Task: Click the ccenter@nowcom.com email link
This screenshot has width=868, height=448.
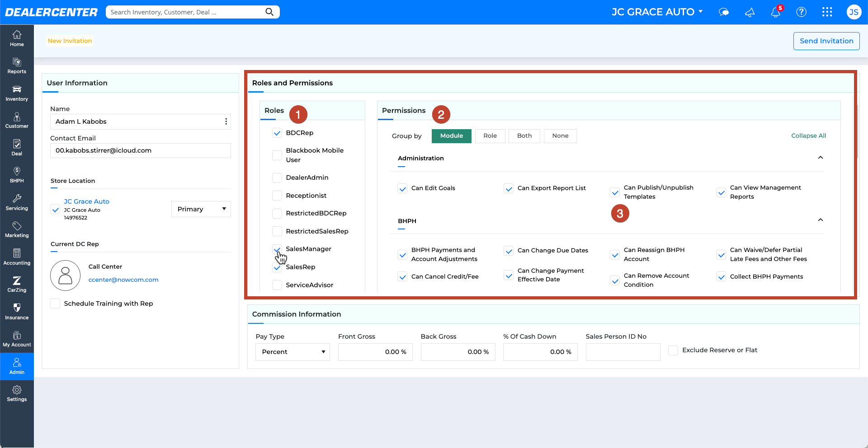Action: 123,280
